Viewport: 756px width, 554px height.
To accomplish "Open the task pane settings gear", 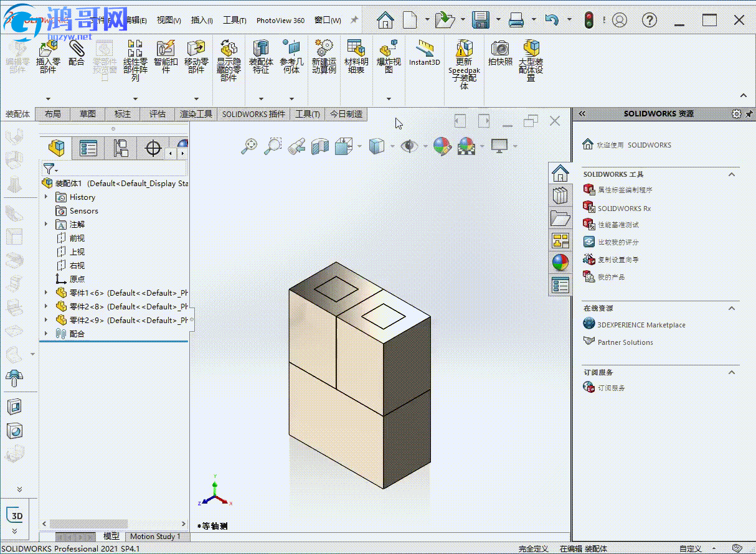I will (737, 114).
